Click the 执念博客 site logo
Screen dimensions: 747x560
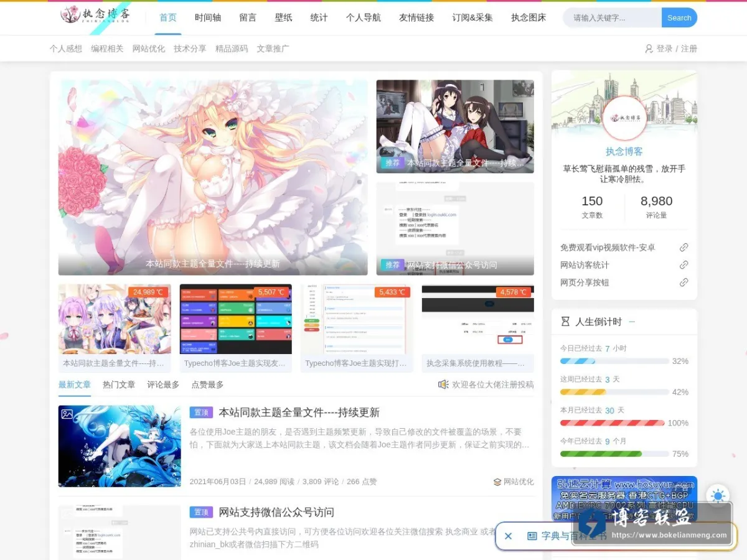[x=95, y=16]
